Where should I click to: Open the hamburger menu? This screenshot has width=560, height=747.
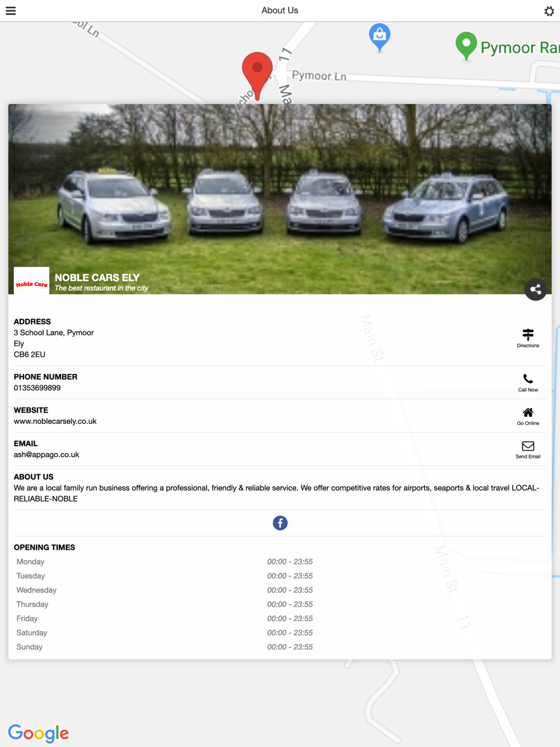11,11
